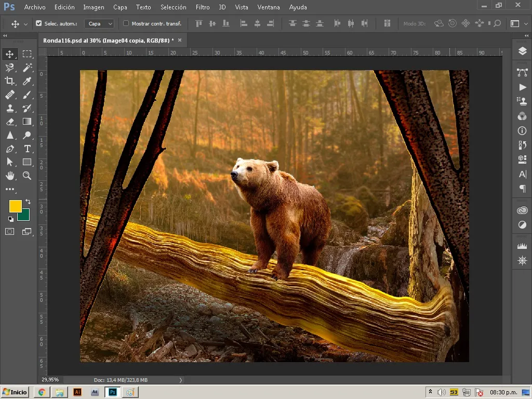Image resolution: width=532 pixels, height=399 pixels.
Task: Open the Actions play panel icon
Action: (x=522, y=87)
